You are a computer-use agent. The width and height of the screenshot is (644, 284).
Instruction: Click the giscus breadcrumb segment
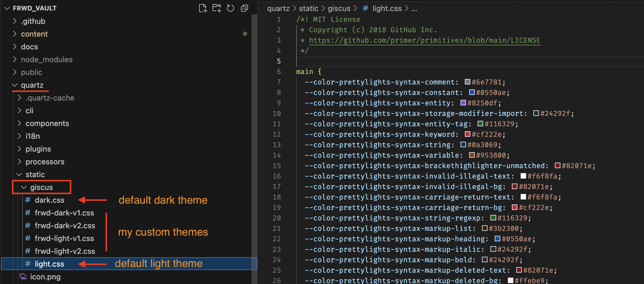coord(339,9)
